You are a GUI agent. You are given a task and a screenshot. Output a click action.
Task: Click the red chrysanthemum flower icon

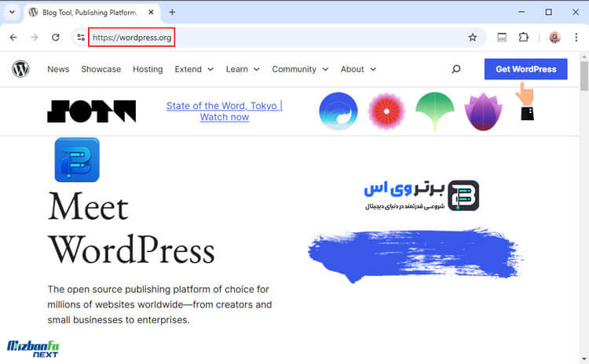coord(386,111)
